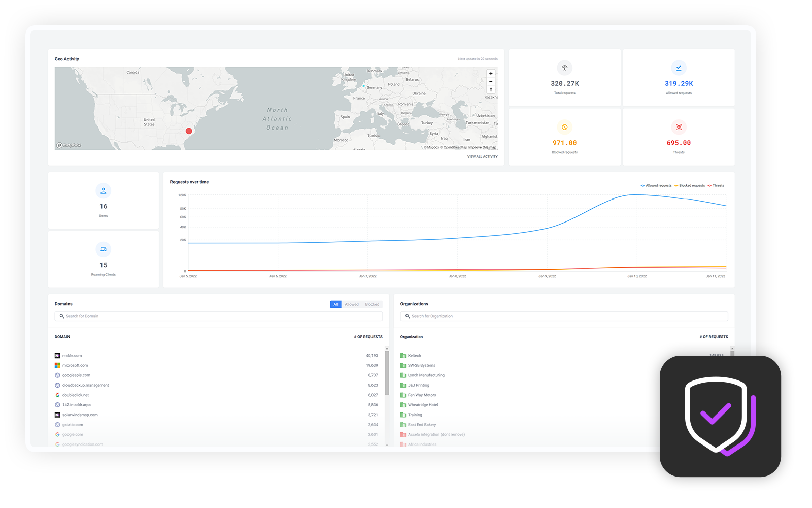Toggle Allowed requests legend in chart
The width and height of the screenshot is (812, 508).
click(x=656, y=186)
